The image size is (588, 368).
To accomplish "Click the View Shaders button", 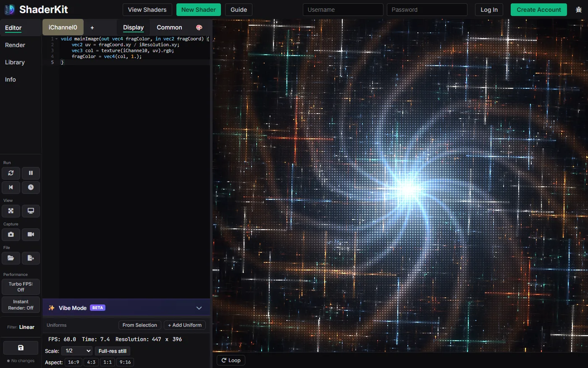I will (x=147, y=10).
